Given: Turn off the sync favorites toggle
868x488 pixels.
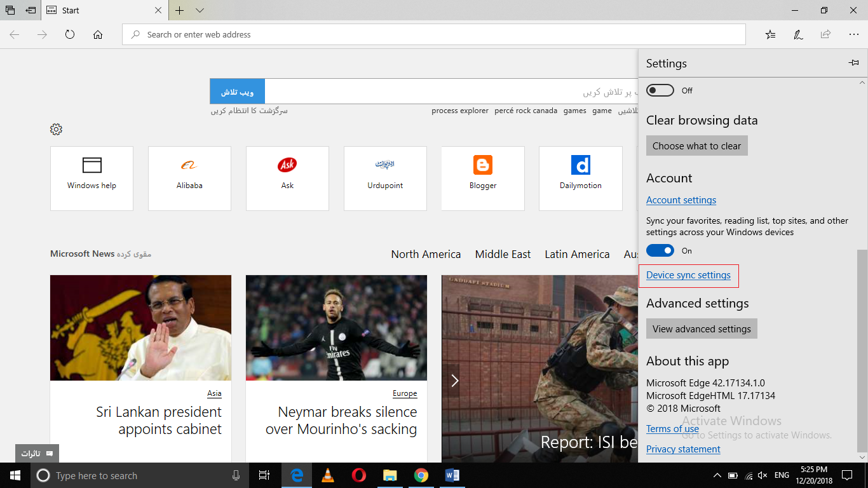Looking at the screenshot, I should coord(660,250).
